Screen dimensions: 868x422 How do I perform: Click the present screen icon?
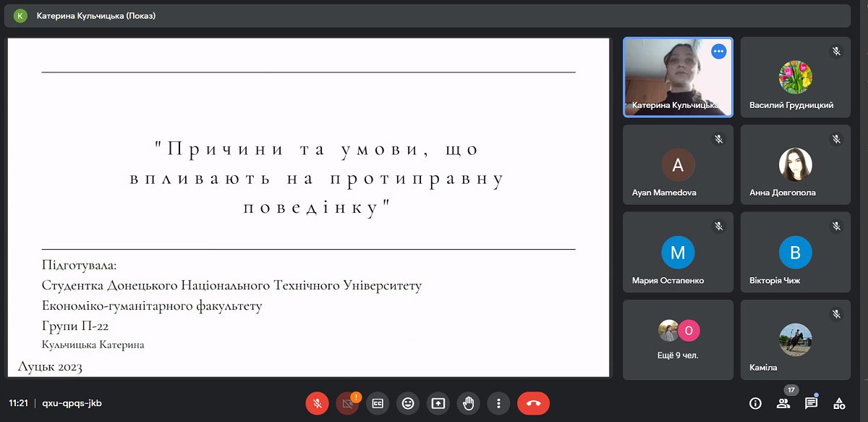point(438,403)
